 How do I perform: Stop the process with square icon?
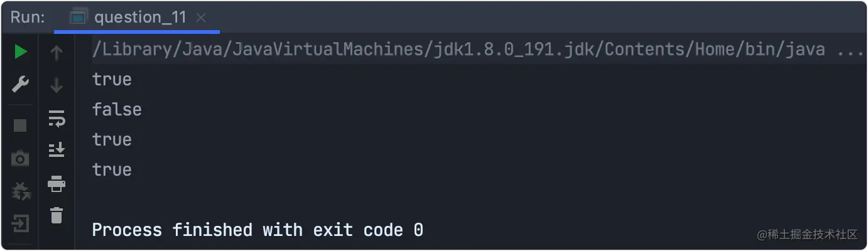click(20, 125)
